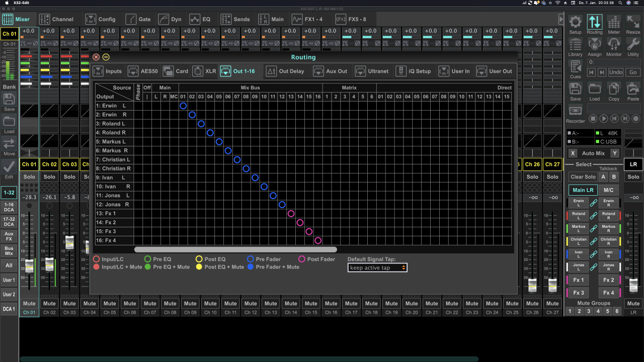Open the Recorder cassette panel

pos(575,114)
